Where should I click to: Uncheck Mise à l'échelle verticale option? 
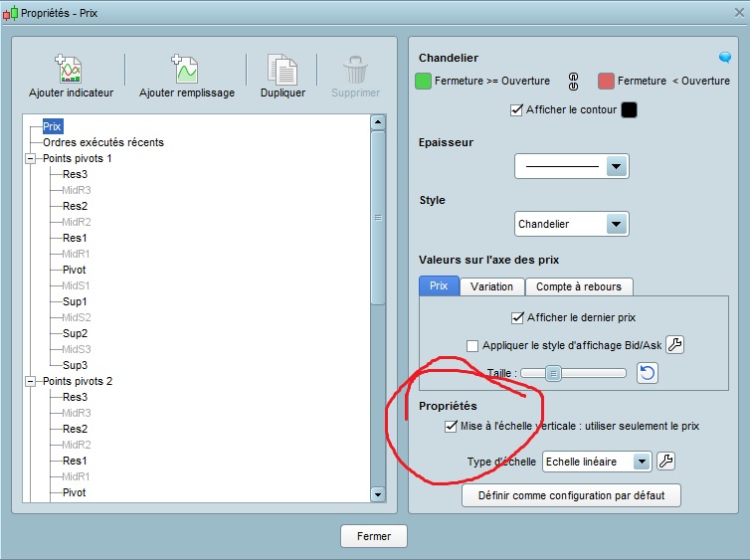tap(451, 426)
